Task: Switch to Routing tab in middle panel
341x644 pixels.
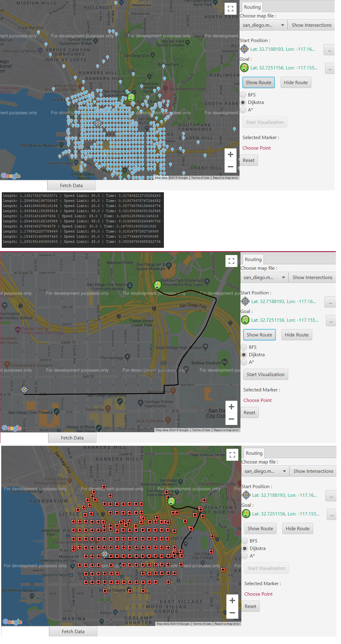Action: click(253, 260)
